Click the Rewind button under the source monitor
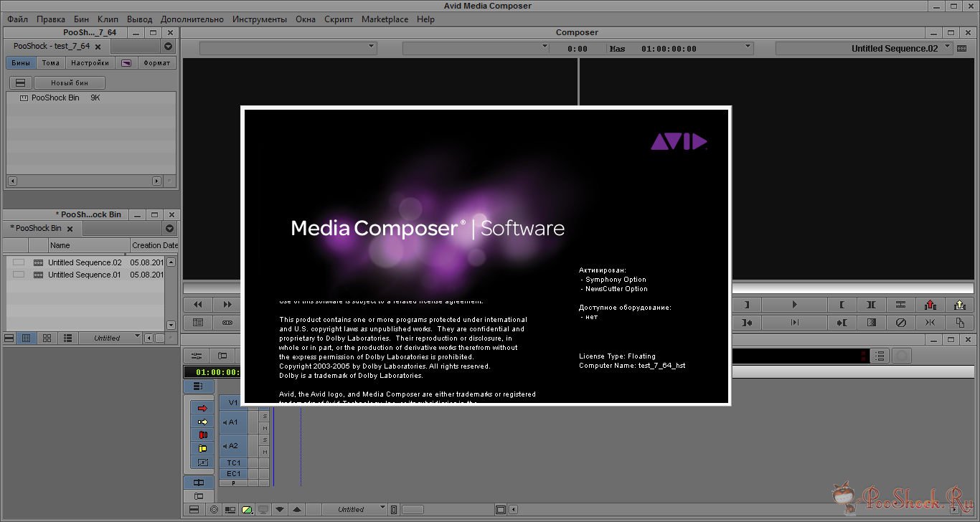Screen dimensions: 980x522 click(198, 305)
